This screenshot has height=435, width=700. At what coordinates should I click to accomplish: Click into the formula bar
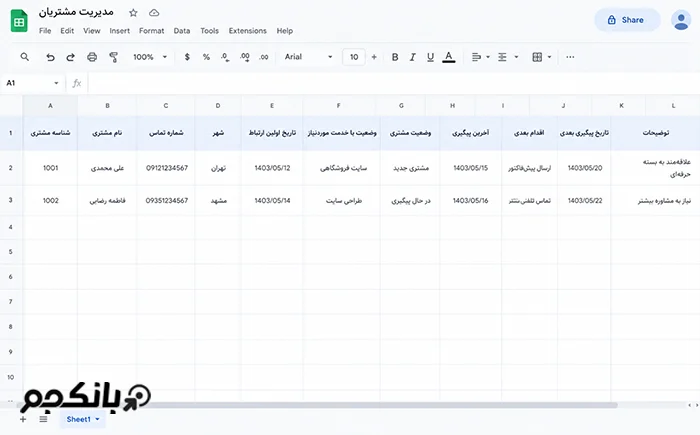tap(393, 83)
